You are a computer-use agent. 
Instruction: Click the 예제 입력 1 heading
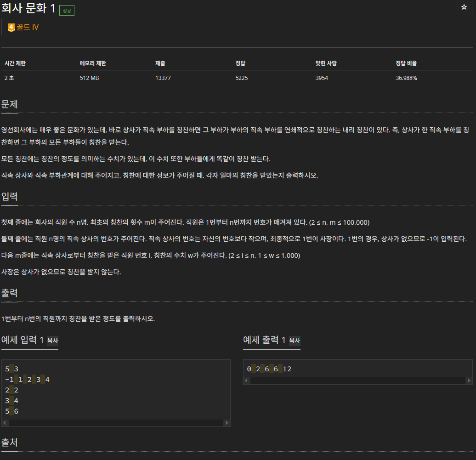[x=23, y=340]
